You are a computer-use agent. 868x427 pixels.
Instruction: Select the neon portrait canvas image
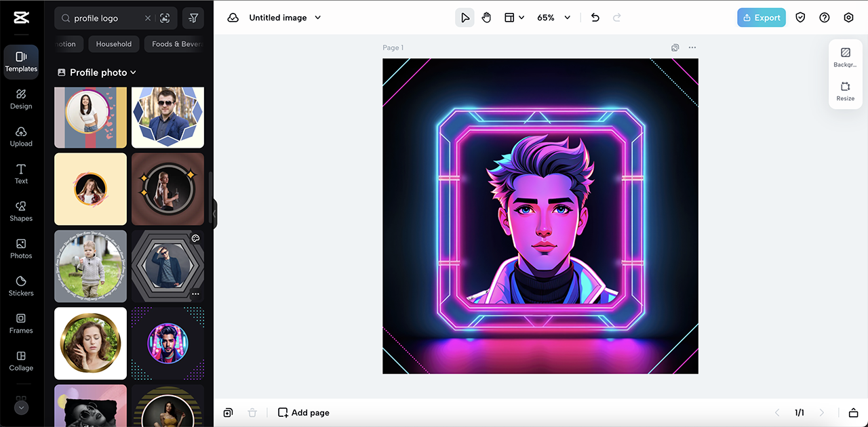click(x=540, y=216)
